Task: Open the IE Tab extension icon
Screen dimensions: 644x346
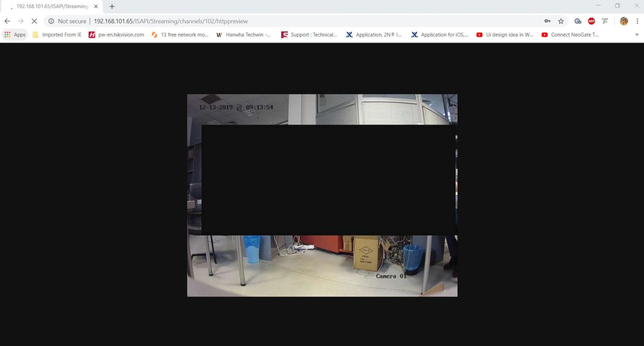Action: [578, 21]
